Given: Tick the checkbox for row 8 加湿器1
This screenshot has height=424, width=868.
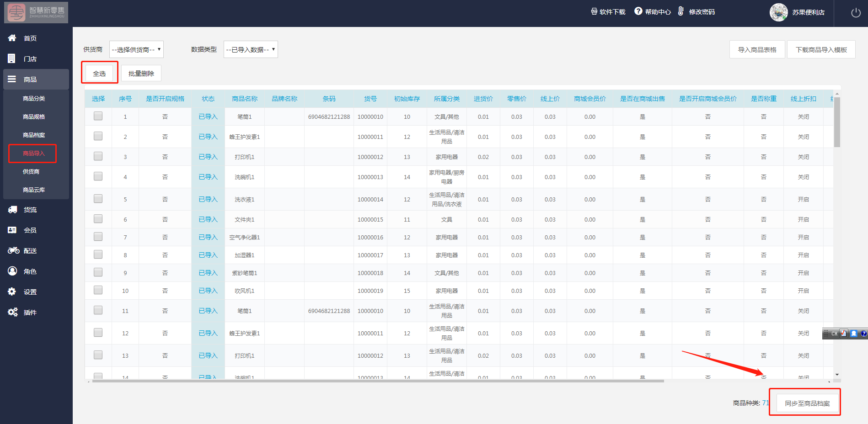Looking at the screenshot, I should pos(98,254).
